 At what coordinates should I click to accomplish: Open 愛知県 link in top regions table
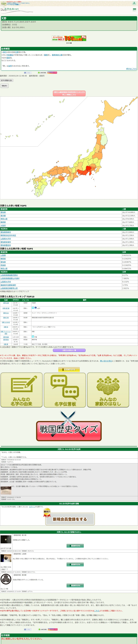click(3, 212)
